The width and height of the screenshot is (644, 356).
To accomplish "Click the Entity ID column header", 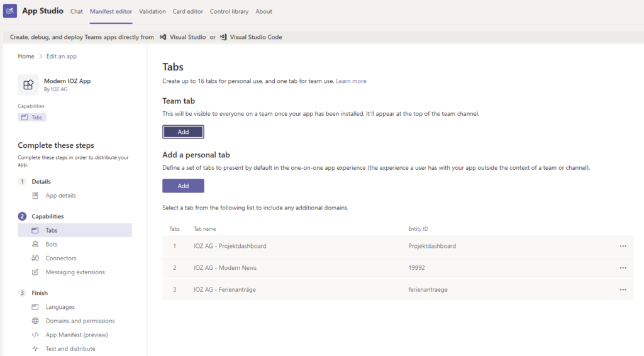I will [x=418, y=229].
